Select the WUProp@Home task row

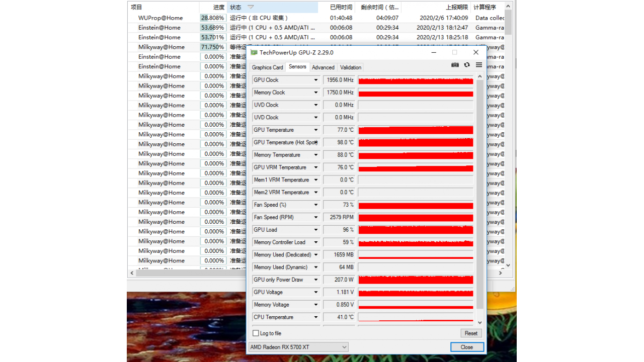pyautogui.click(x=316, y=18)
